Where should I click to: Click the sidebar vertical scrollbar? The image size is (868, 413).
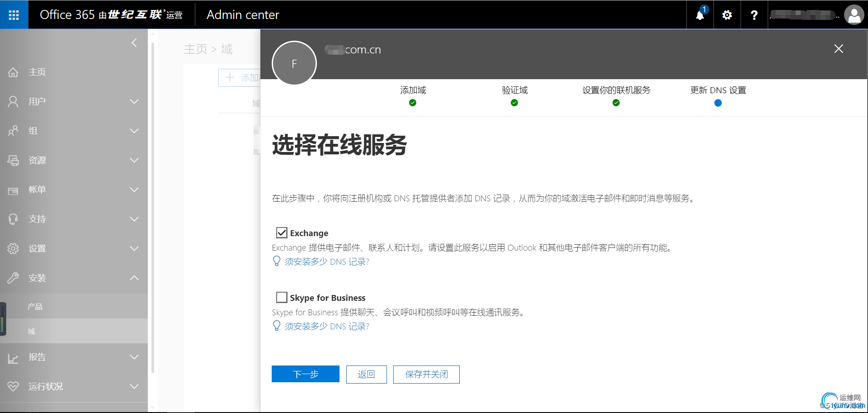153,208
